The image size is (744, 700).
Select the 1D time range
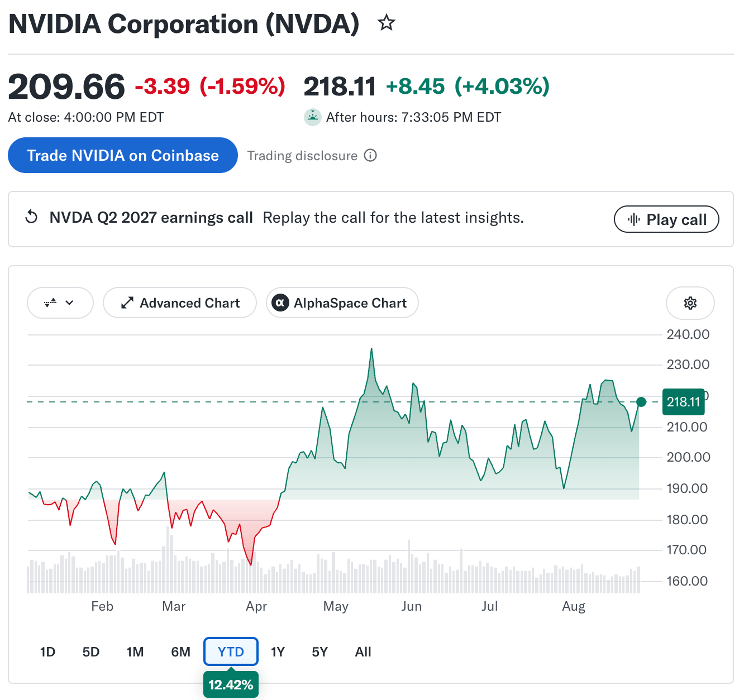(x=48, y=652)
